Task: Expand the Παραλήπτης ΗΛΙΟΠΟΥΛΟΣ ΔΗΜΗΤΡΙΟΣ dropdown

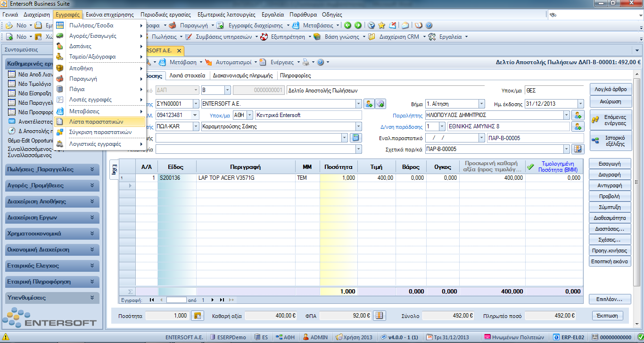Action: (566, 115)
